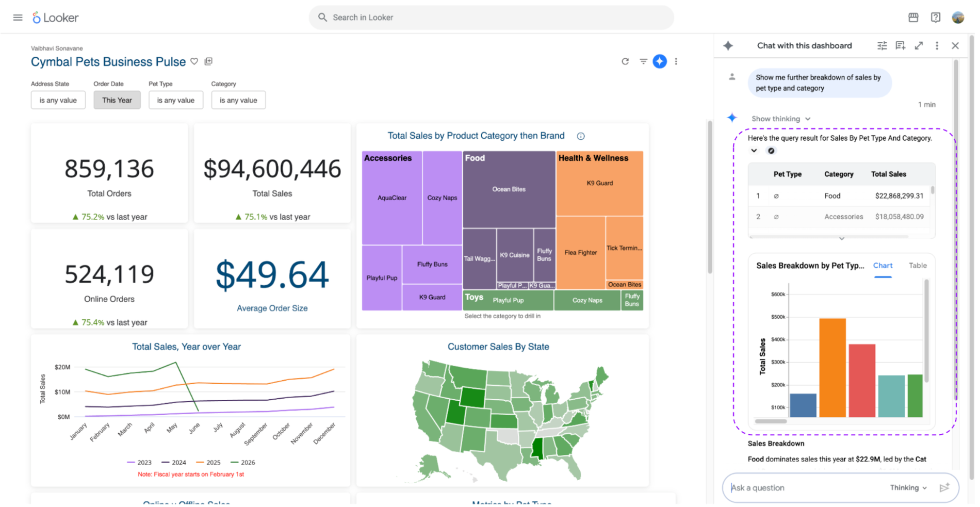Viewport: 980px width, 507px height.
Task: Click the add-to-board icon beside the dashboard title
Action: pyautogui.click(x=208, y=61)
